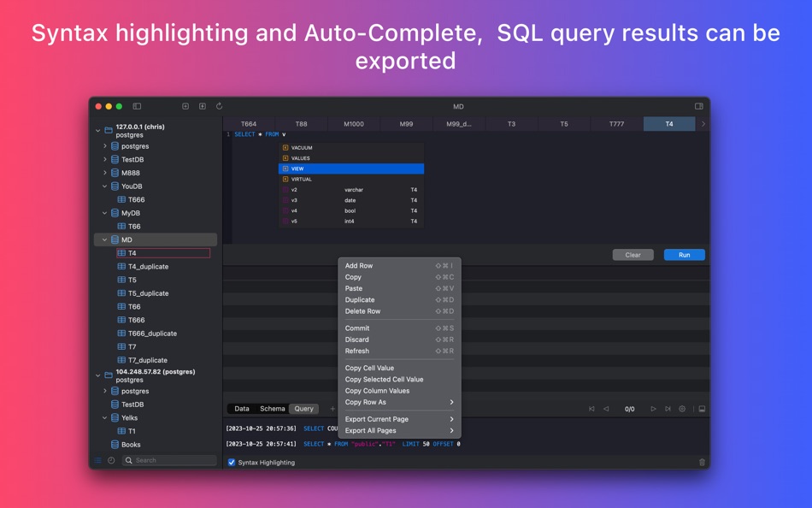Pick VALUES suggestion in autocomplete list
Viewport: 812px width, 508px height.
(x=351, y=158)
